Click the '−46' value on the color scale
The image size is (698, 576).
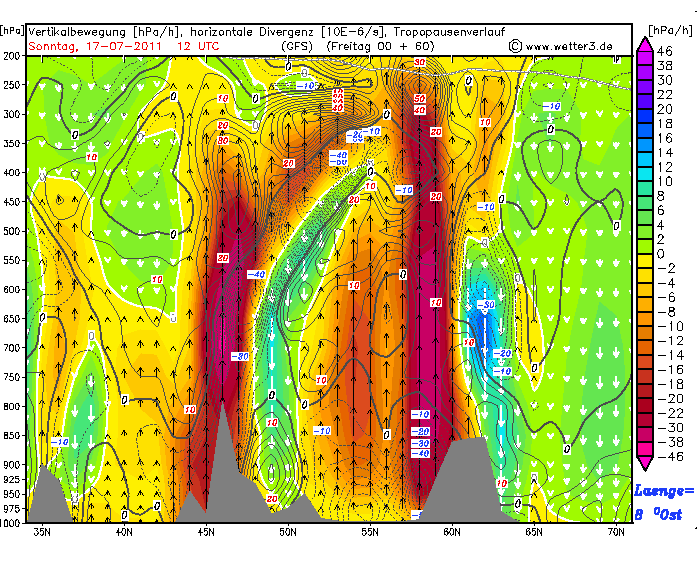(x=671, y=457)
